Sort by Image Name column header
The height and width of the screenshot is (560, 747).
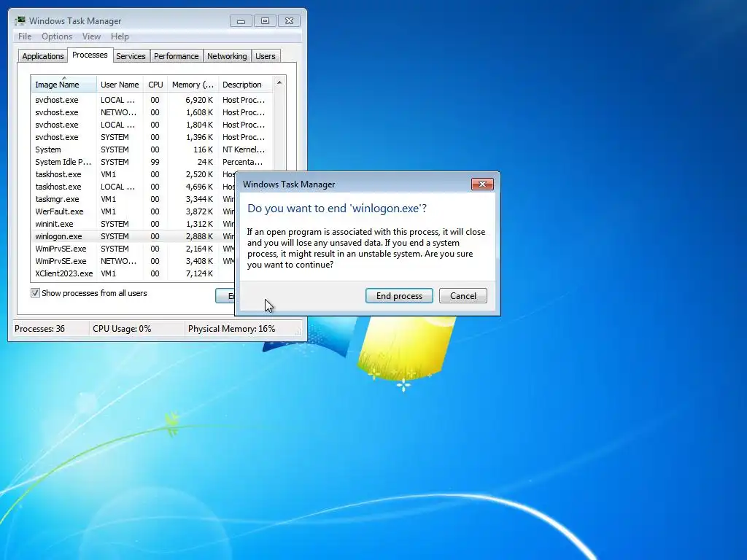tap(64, 85)
